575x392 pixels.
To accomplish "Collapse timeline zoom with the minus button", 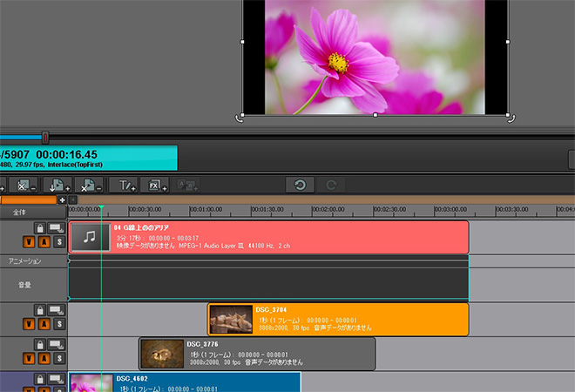I will pyautogui.click(x=73, y=199).
